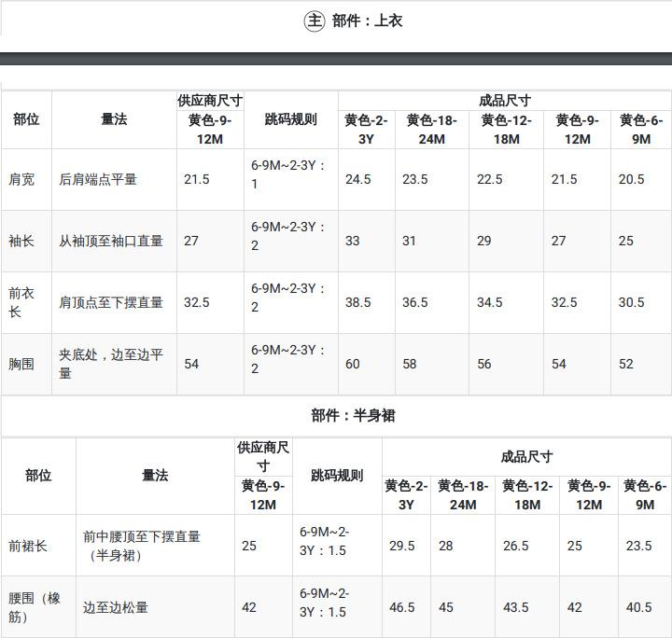
Task: Click the 腰围（橡筋）row label
Action: 35,607
